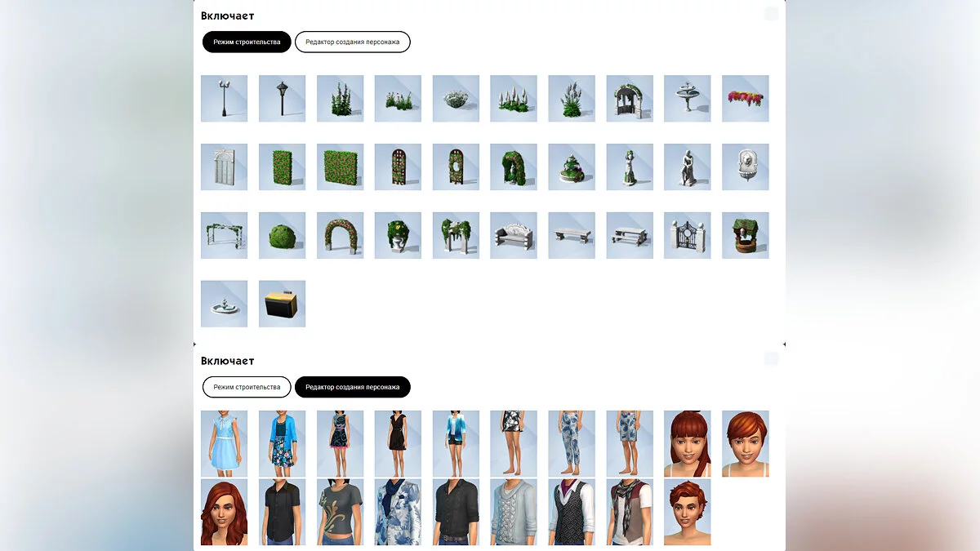Select the gray cable knit sweater
This screenshot has height=551, width=980.
click(x=513, y=512)
